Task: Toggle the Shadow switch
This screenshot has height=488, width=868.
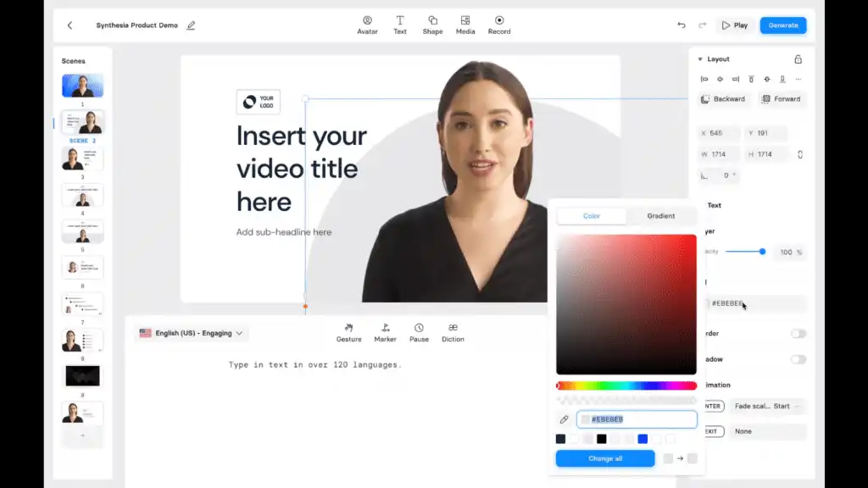Action: tap(798, 359)
